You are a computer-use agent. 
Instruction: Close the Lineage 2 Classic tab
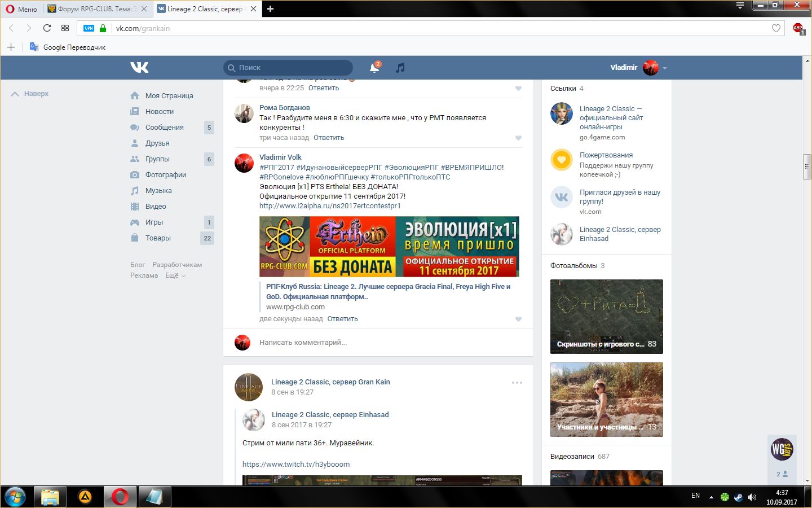point(253,9)
